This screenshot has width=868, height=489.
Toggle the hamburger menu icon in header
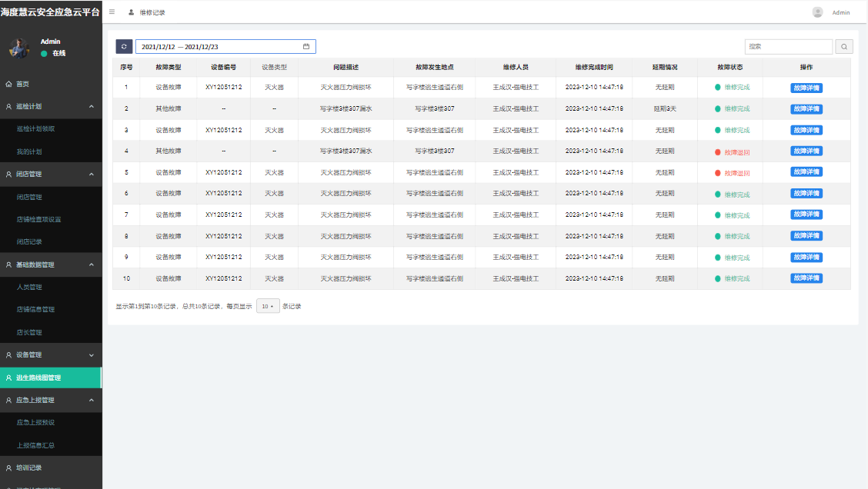tap(112, 12)
